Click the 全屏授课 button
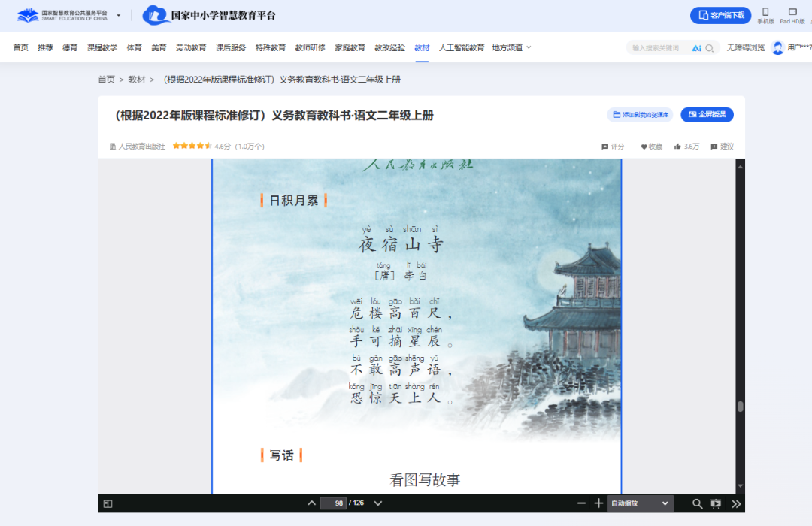Image resolution: width=812 pixels, height=526 pixels. pos(707,115)
